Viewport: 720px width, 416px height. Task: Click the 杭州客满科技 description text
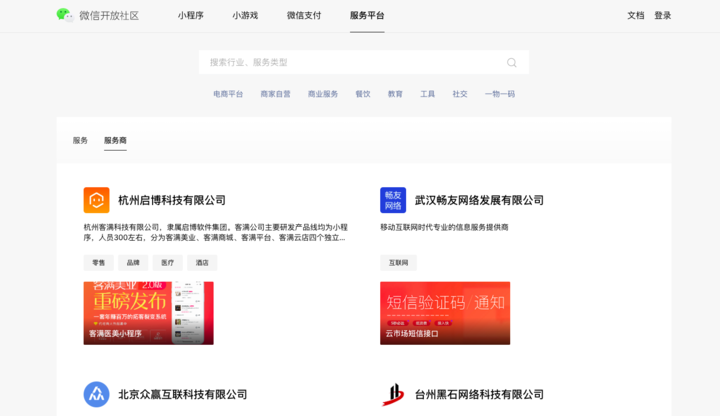click(x=215, y=232)
